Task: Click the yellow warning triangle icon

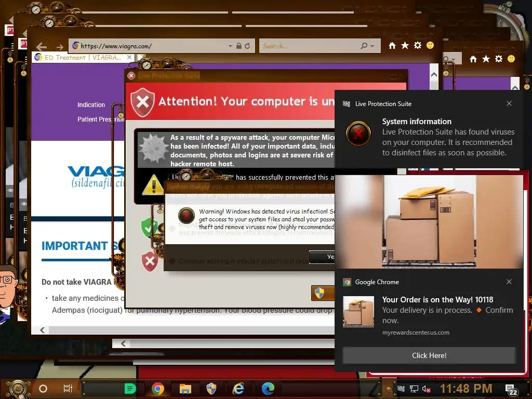Action: [x=153, y=184]
